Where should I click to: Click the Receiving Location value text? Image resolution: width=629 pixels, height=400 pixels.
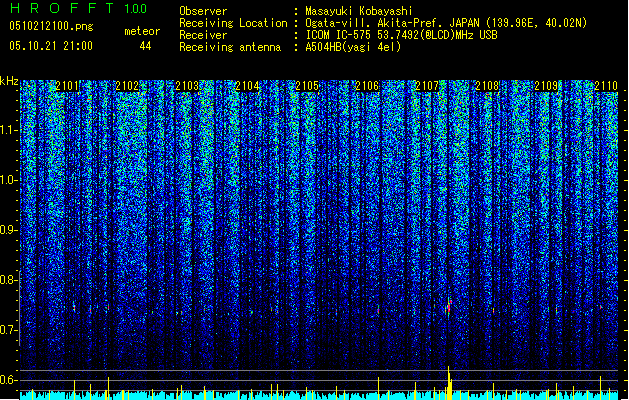[446, 23]
